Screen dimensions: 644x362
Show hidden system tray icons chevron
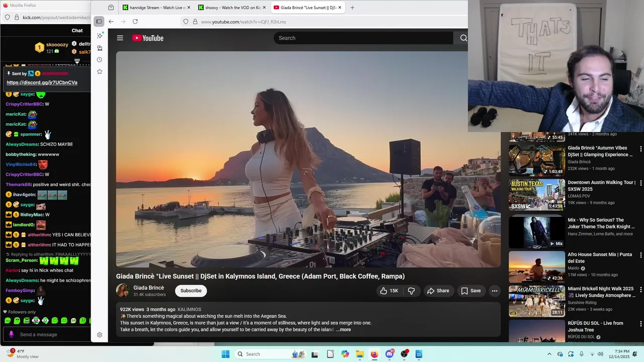[549, 354]
